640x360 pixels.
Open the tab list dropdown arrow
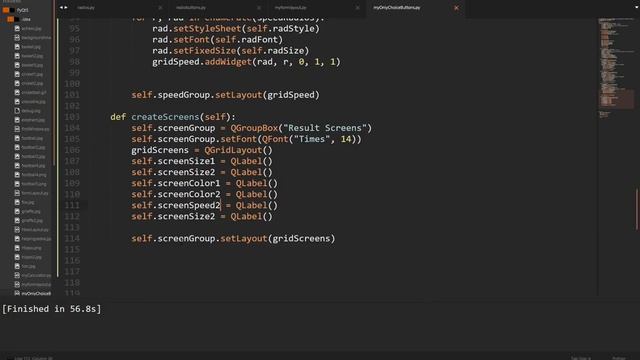(x=636, y=7)
